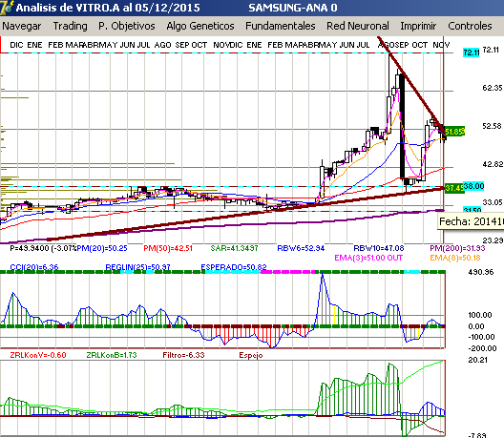Click the 31.50 cyan price tag

pos(472,210)
